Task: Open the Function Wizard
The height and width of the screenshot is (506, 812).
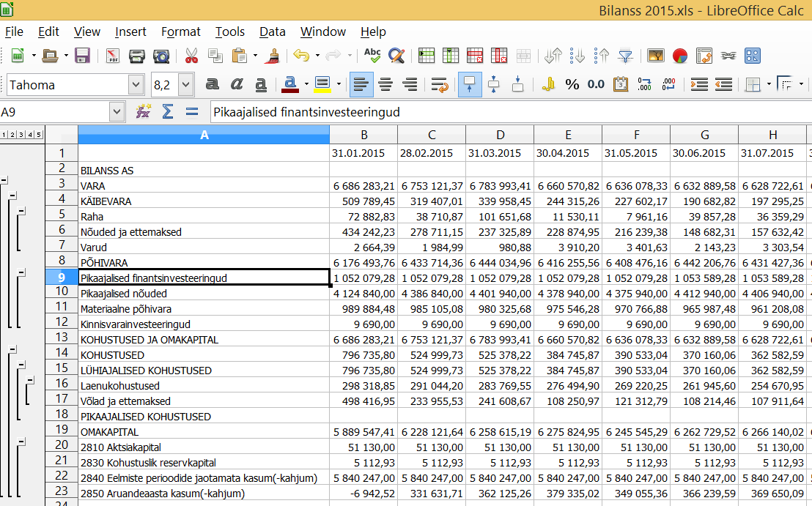Action: [x=144, y=112]
